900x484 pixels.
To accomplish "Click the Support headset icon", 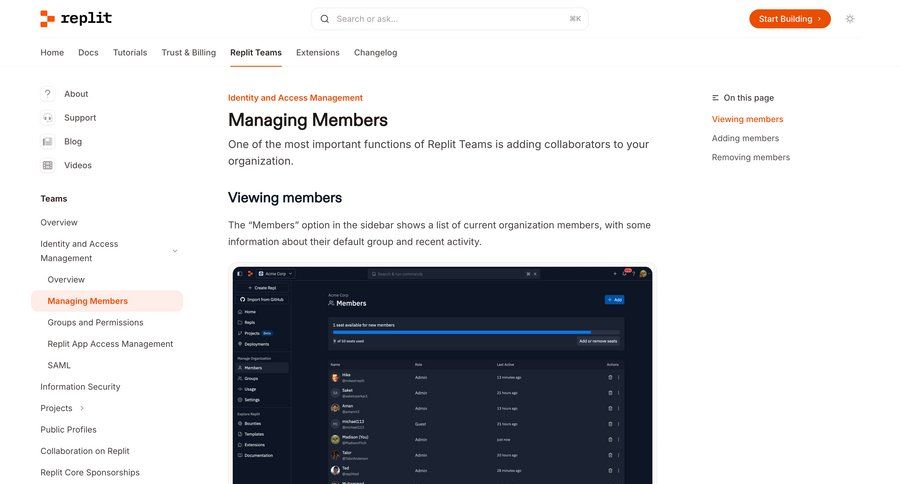I will 48,118.
